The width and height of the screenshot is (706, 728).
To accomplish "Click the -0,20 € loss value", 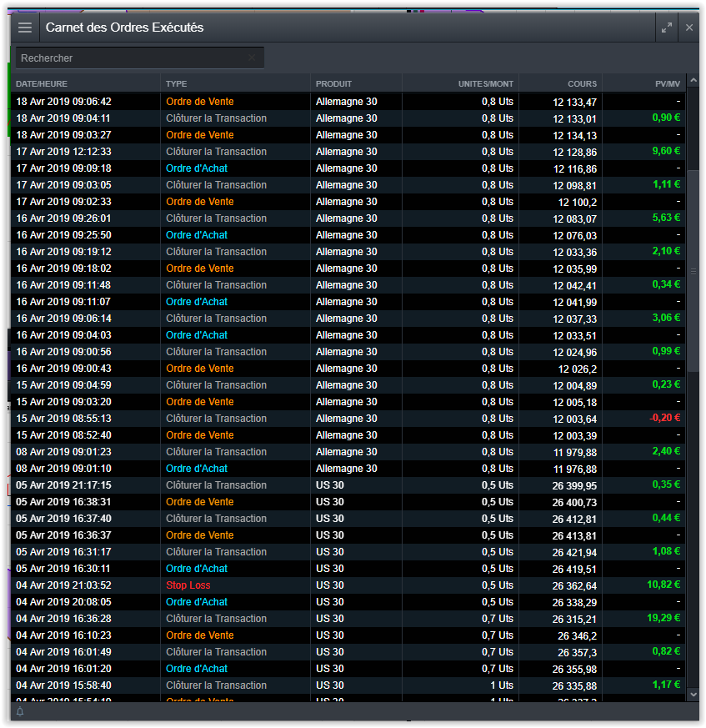I will pos(664,418).
